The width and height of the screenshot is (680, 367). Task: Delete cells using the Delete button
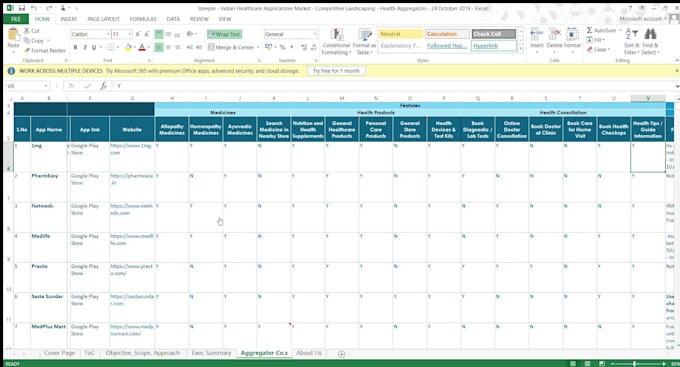coord(554,39)
